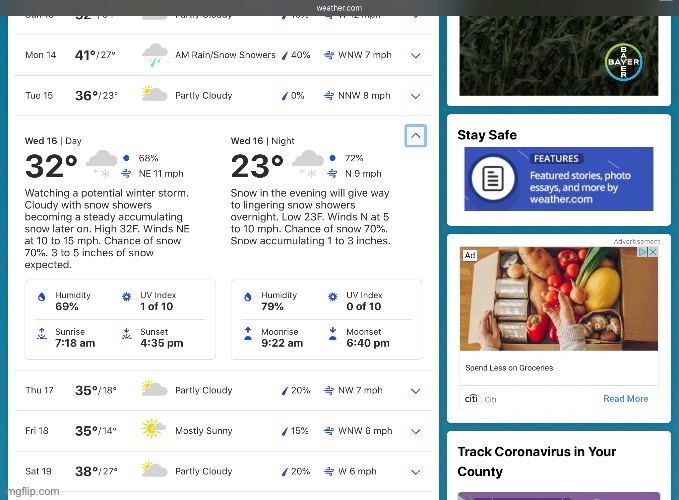
Task: Click the Thu 17 partly cloudy icon
Action: [154, 388]
